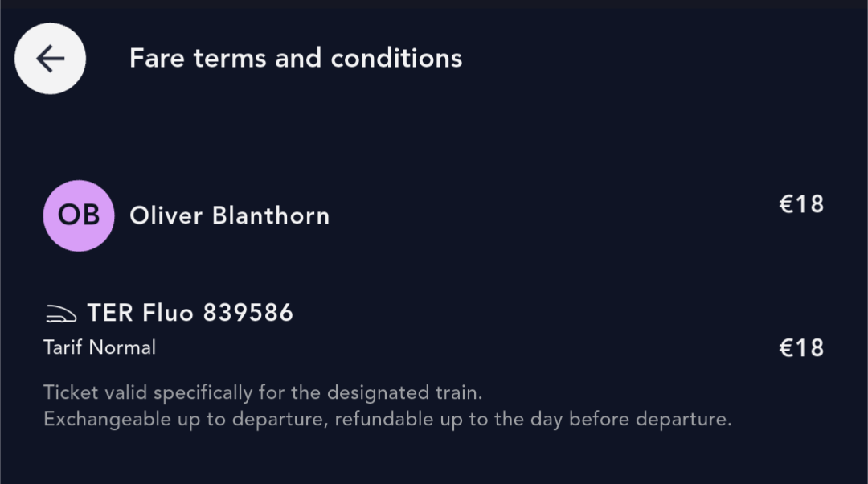Screen dimensions: 868x484
Task: Click the ticket validity sentence
Action: [262, 393]
